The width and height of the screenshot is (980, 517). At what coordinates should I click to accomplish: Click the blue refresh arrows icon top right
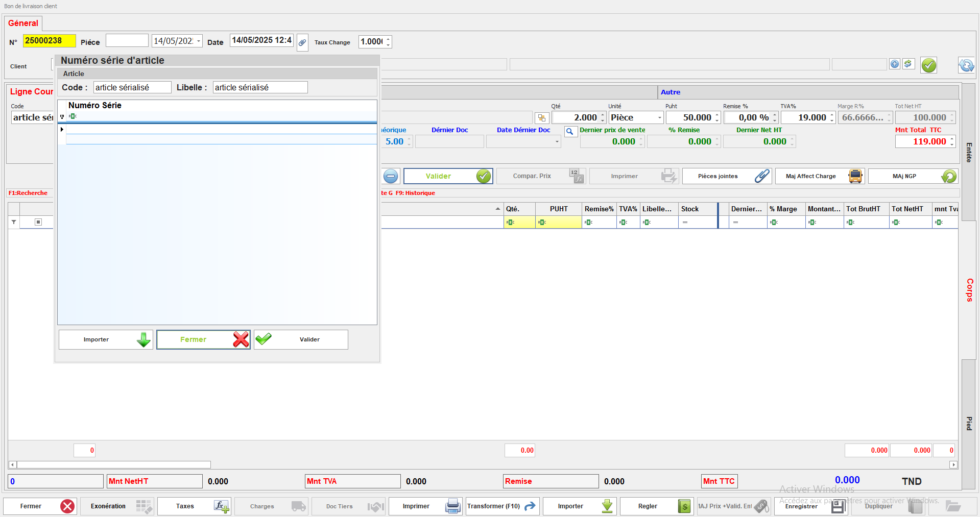coord(966,65)
